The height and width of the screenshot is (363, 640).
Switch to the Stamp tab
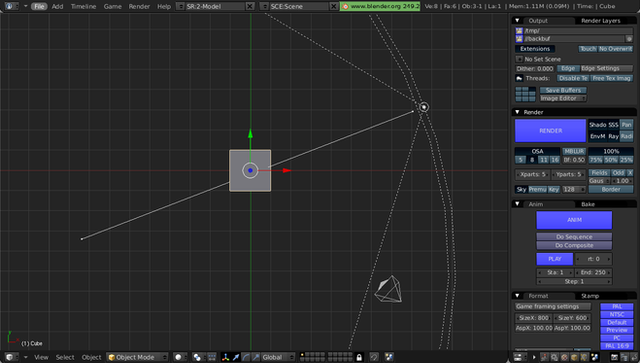[x=590, y=296]
